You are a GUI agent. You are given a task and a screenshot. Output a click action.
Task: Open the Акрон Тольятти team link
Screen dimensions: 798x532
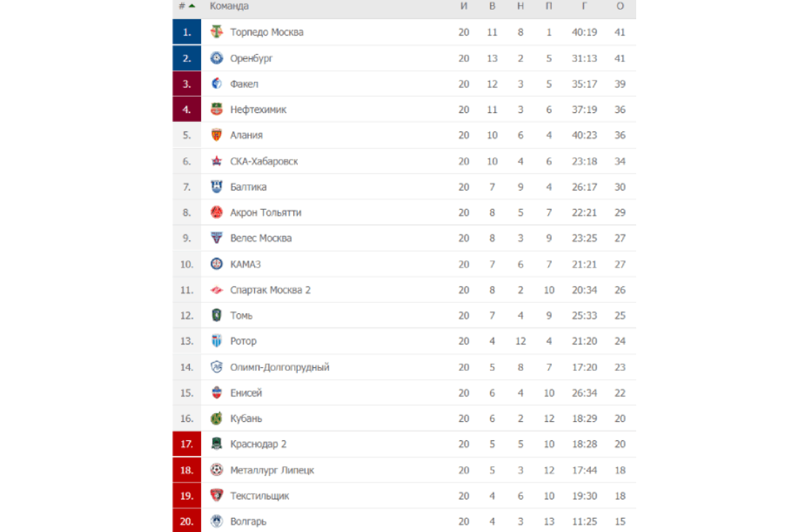[x=266, y=212]
